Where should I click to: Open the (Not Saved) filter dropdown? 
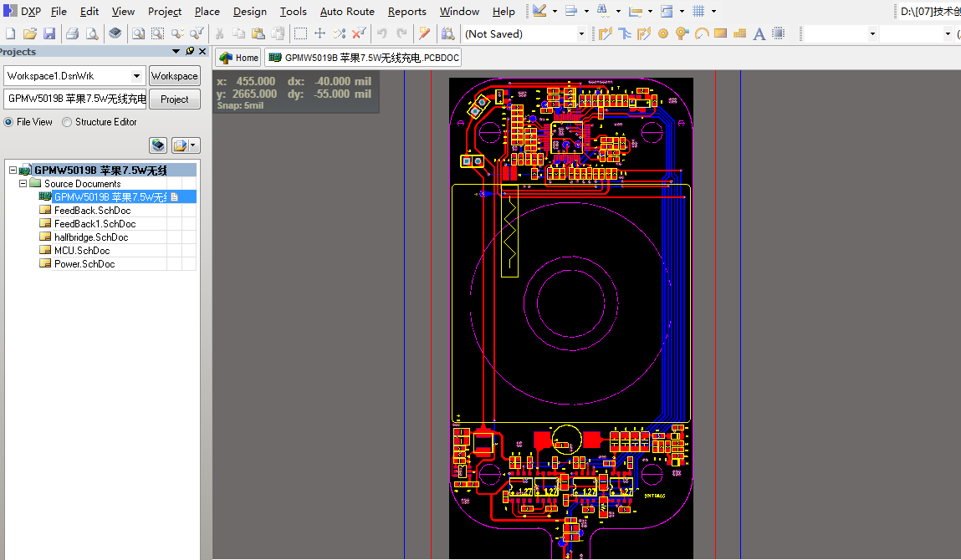pos(581,33)
